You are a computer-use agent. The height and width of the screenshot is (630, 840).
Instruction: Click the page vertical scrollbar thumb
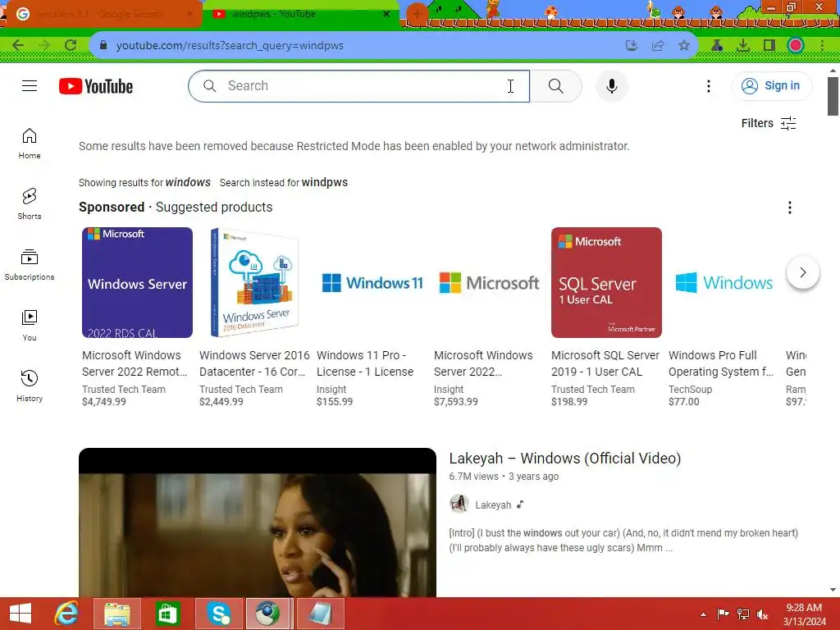click(x=833, y=96)
